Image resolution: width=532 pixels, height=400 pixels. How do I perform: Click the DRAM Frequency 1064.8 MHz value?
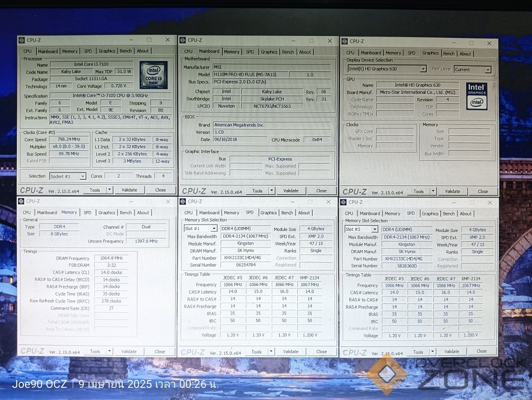[x=111, y=258]
